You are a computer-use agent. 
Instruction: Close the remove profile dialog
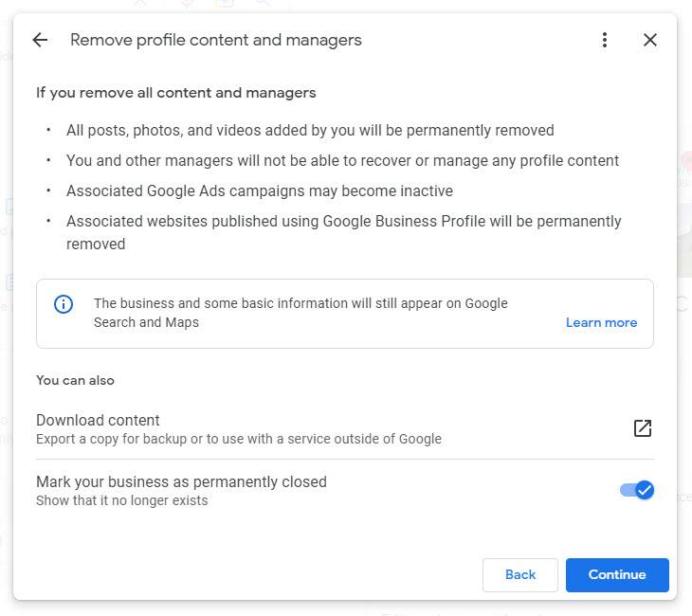click(649, 40)
